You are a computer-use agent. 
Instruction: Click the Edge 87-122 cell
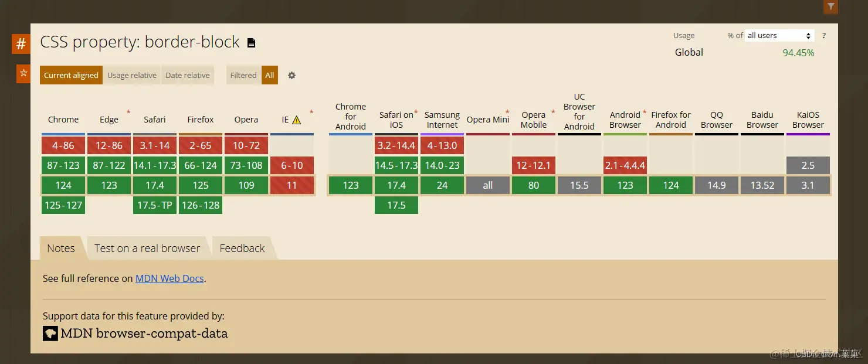click(x=109, y=165)
